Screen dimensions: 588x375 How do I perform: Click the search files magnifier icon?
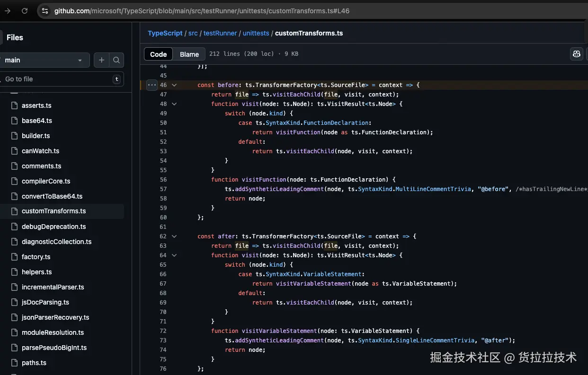(116, 60)
